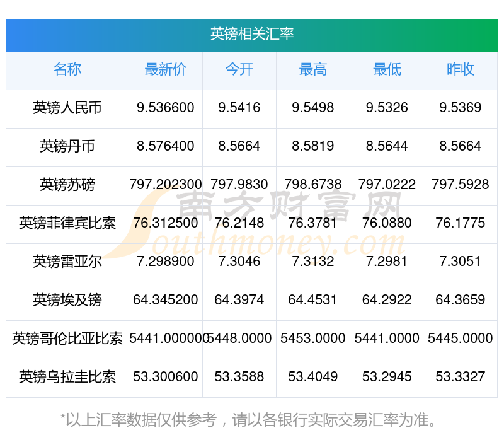Select previous close 53.3327
The width and height of the screenshot is (504, 440).
click(x=461, y=376)
